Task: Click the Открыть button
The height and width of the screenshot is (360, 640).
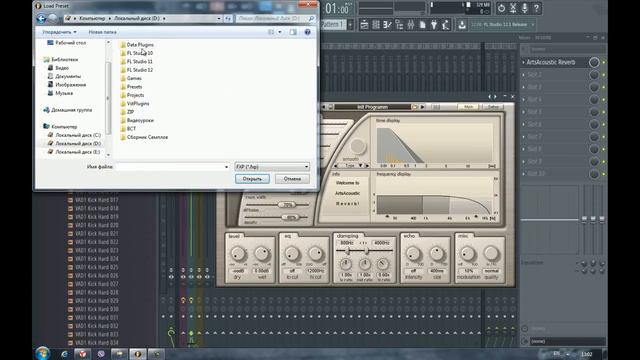Action: [x=252, y=179]
